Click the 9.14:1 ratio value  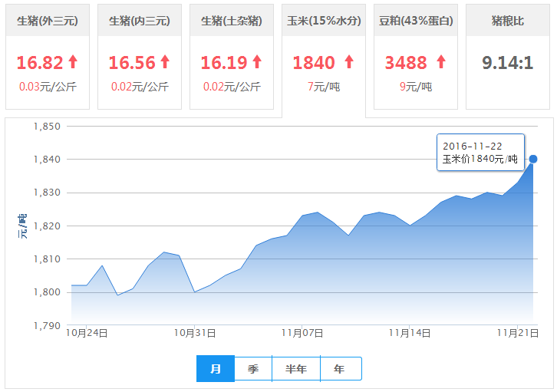click(508, 62)
